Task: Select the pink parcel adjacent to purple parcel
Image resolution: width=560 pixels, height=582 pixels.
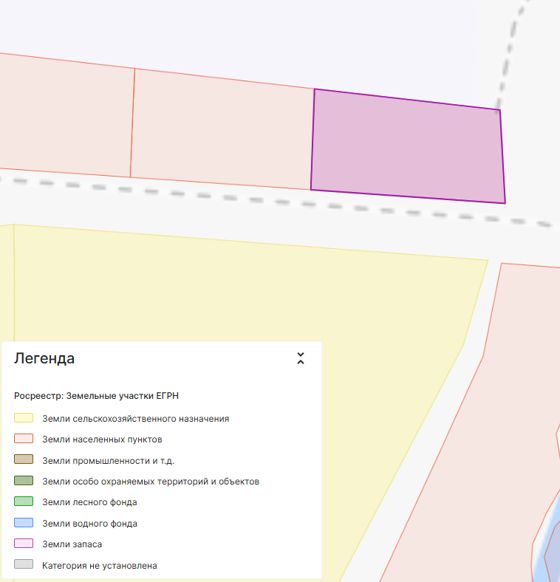Action: [223, 129]
